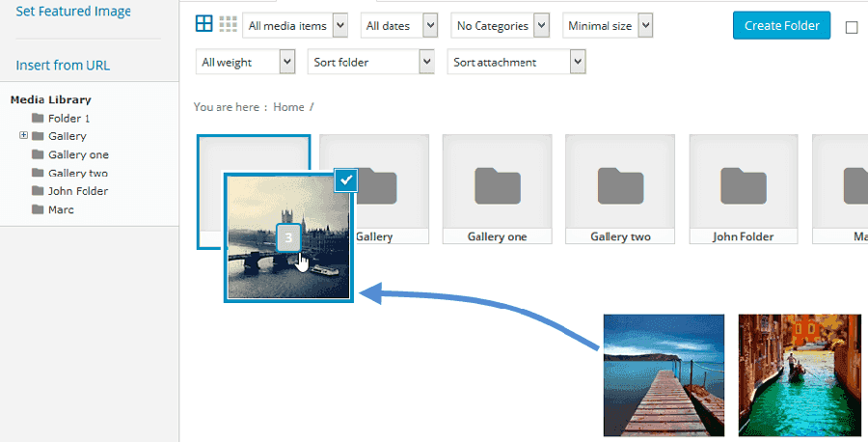The width and height of the screenshot is (868, 442).
Task: Expand the Gallery tree node
Action: (23, 136)
